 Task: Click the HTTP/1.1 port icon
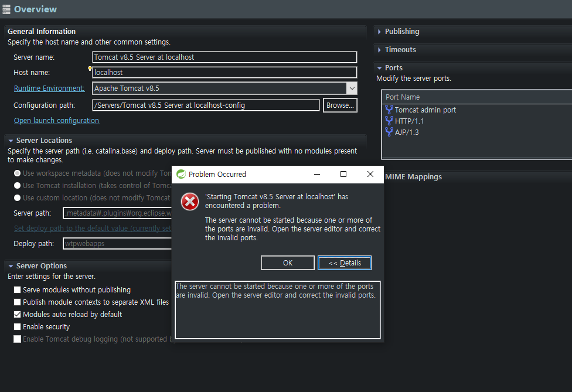point(389,121)
